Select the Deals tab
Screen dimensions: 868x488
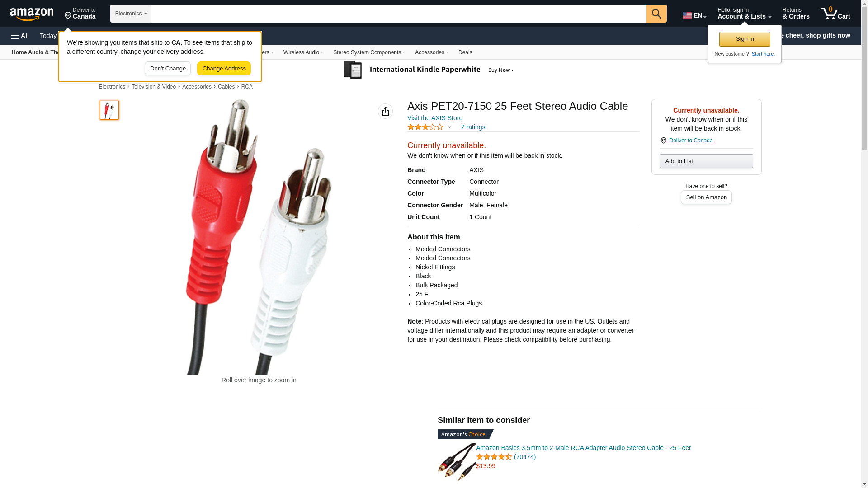pyautogui.click(x=465, y=52)
